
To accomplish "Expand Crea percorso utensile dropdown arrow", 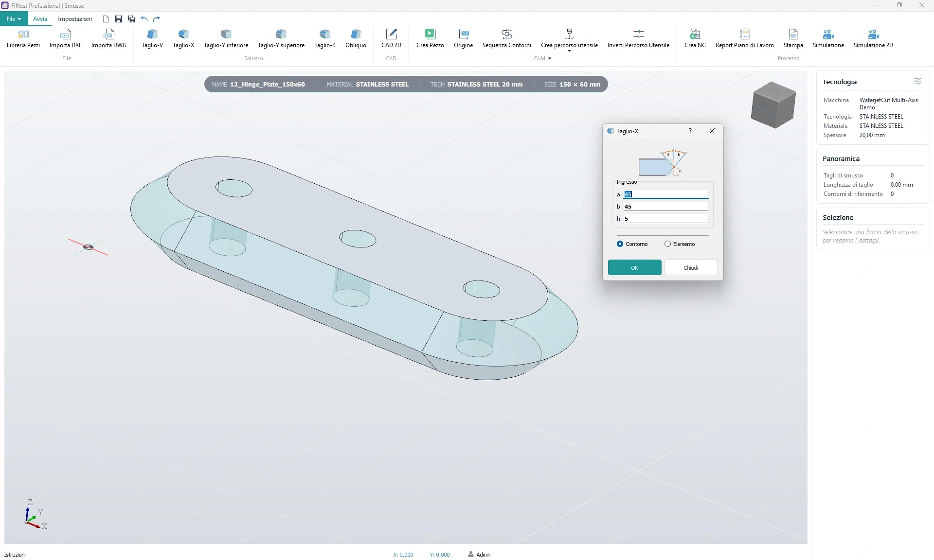I will (x=569, y=51).
